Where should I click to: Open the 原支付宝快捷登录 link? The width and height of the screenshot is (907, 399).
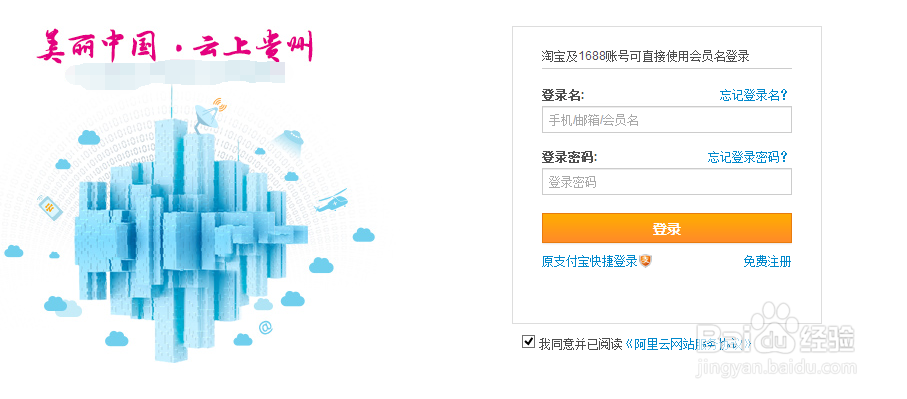(589, 261)
